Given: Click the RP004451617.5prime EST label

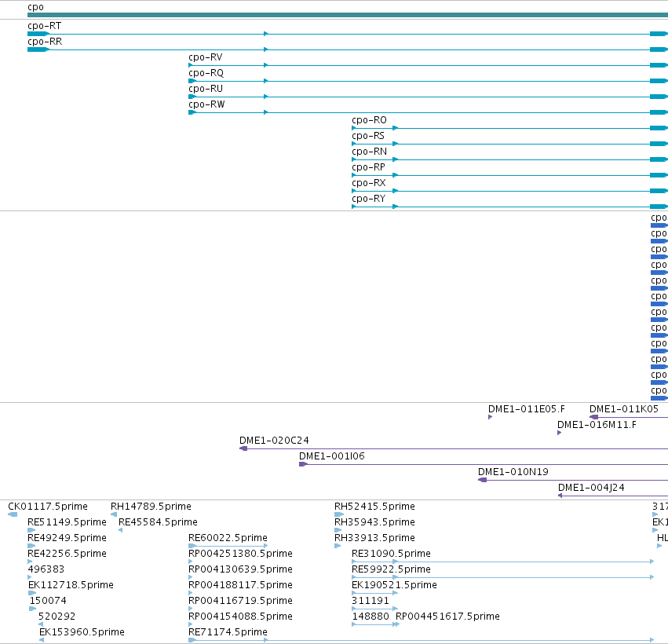Looking at the screenshot, I should pyautogui.click(x=447, y=617).
